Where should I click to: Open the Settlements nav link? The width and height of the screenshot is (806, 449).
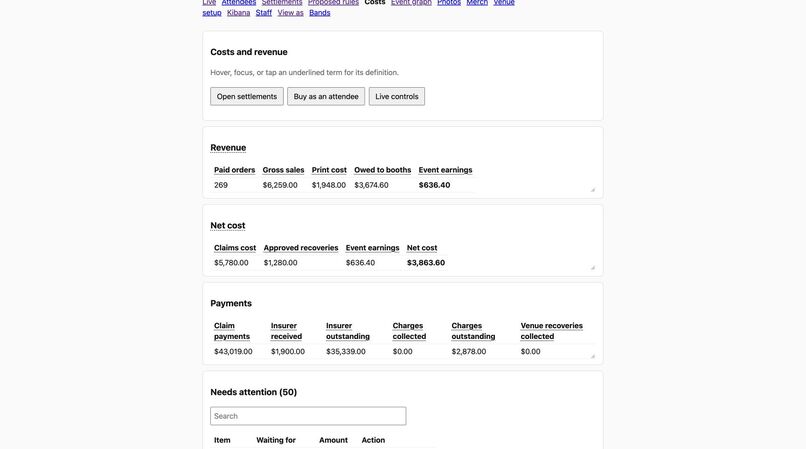pos(282,3)
